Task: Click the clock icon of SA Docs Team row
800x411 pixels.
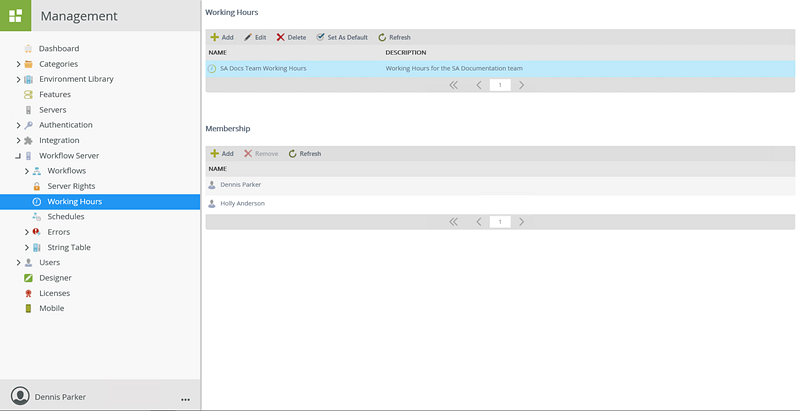Action: point(212,68)
